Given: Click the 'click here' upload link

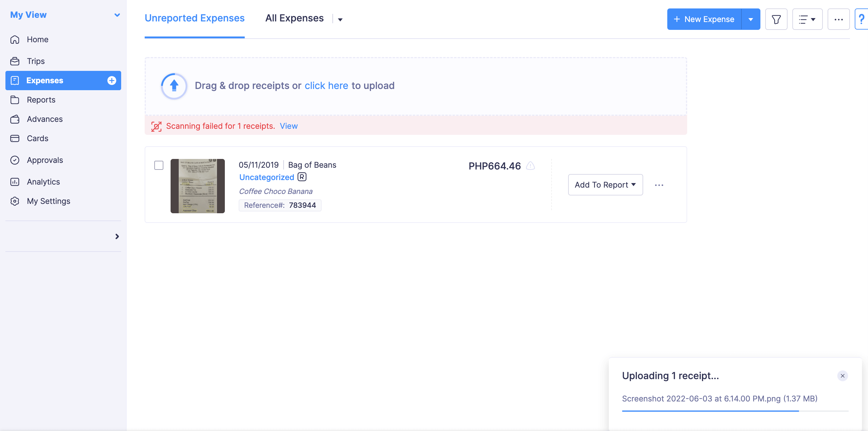Looking at the screenshot, I should point(326,86).
